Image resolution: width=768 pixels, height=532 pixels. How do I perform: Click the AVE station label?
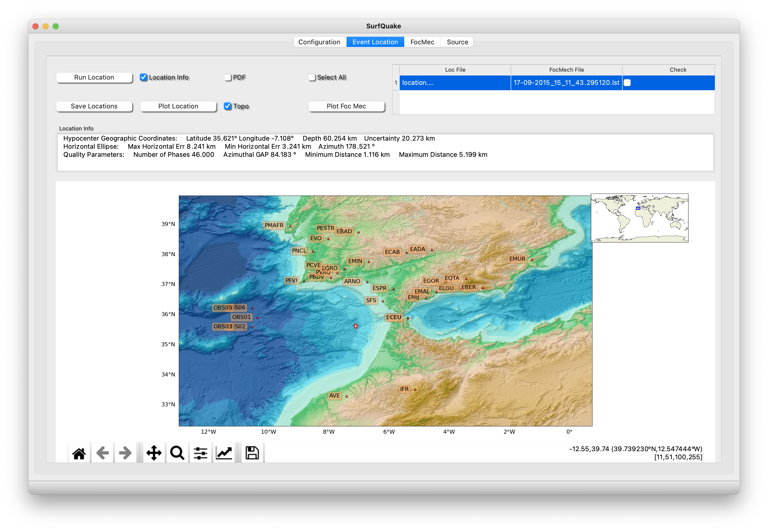tap(335, 396)
